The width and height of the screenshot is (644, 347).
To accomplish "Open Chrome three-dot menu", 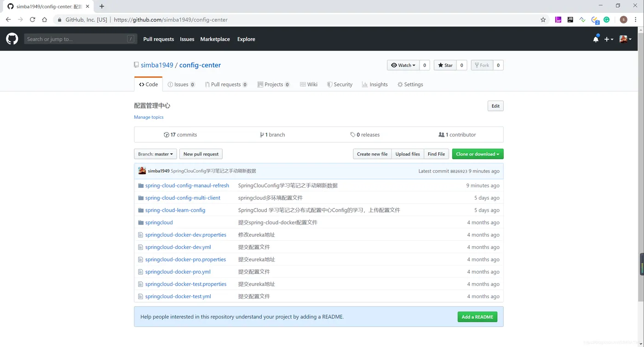I will pyautogui.click(x=637, y=20).
